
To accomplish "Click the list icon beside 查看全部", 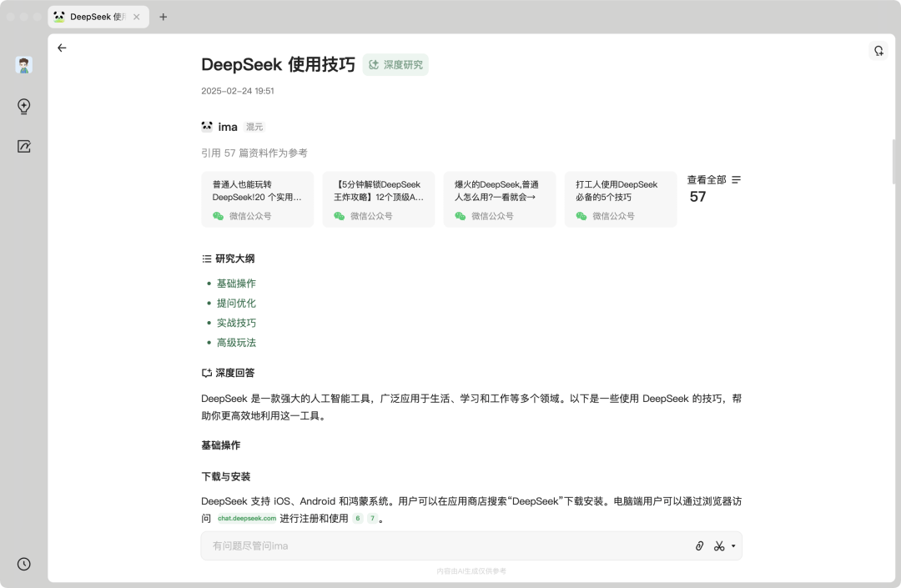I will pos(736,179).
